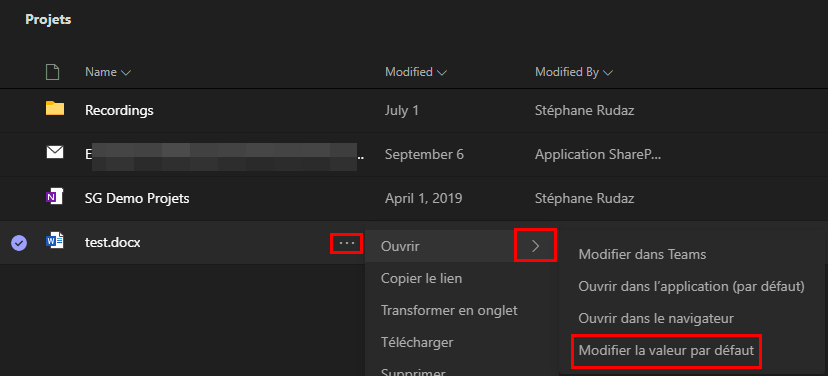Screen dimensions: 828x376
Task: Open the Recordings folder name
Action: [119, 110]
